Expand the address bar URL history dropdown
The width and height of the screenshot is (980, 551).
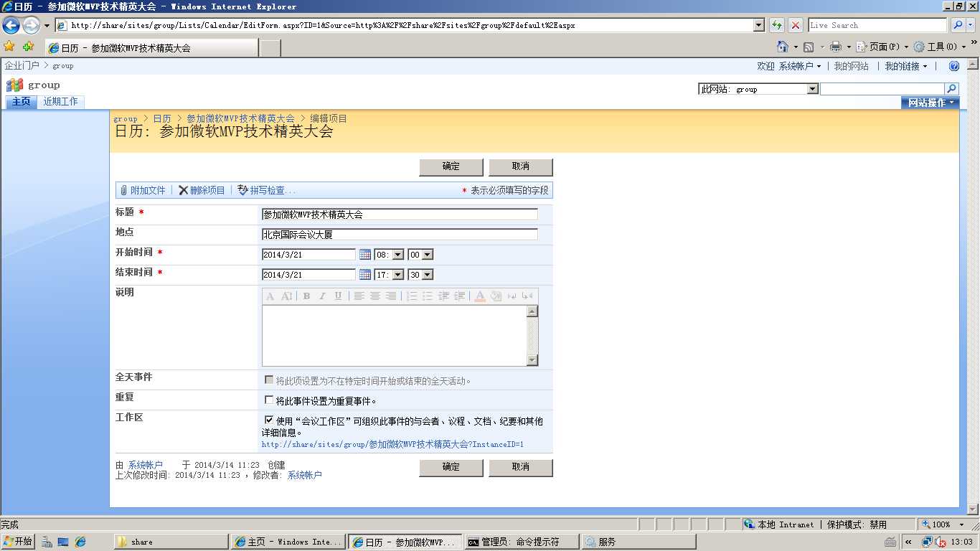(x=759, y=25)
